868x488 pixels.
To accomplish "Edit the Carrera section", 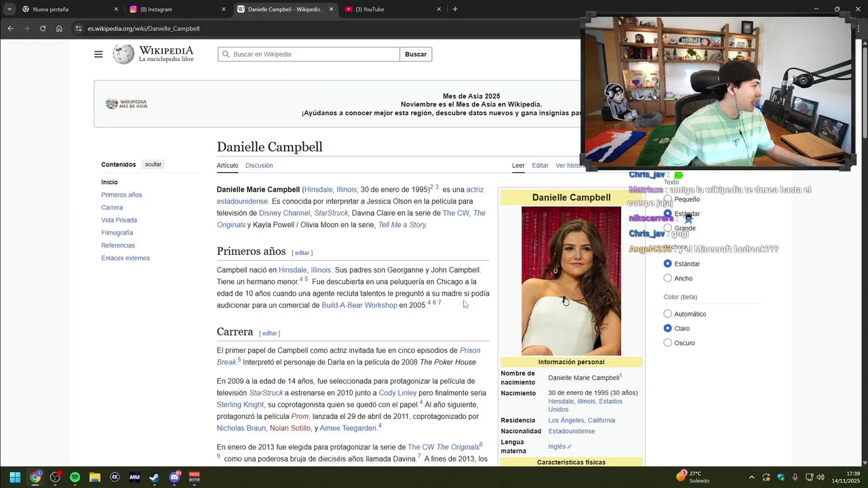I will click(269, 333).
